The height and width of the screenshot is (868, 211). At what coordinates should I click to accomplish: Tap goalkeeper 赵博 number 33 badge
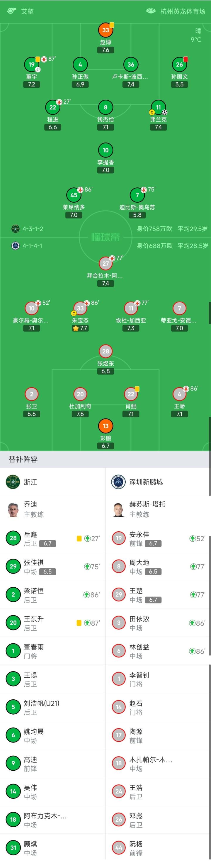click(x=106, y=30)
